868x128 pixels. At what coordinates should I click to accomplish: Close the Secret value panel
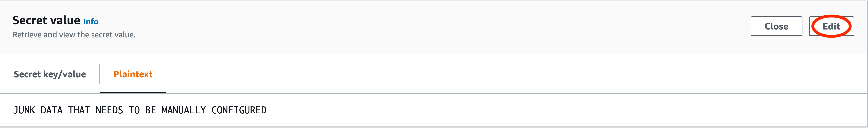click(x=776, y=26)
